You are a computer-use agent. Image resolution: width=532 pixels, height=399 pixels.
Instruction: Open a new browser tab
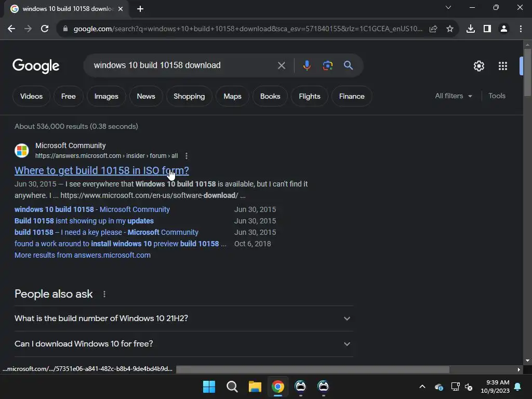coord(140,9)
